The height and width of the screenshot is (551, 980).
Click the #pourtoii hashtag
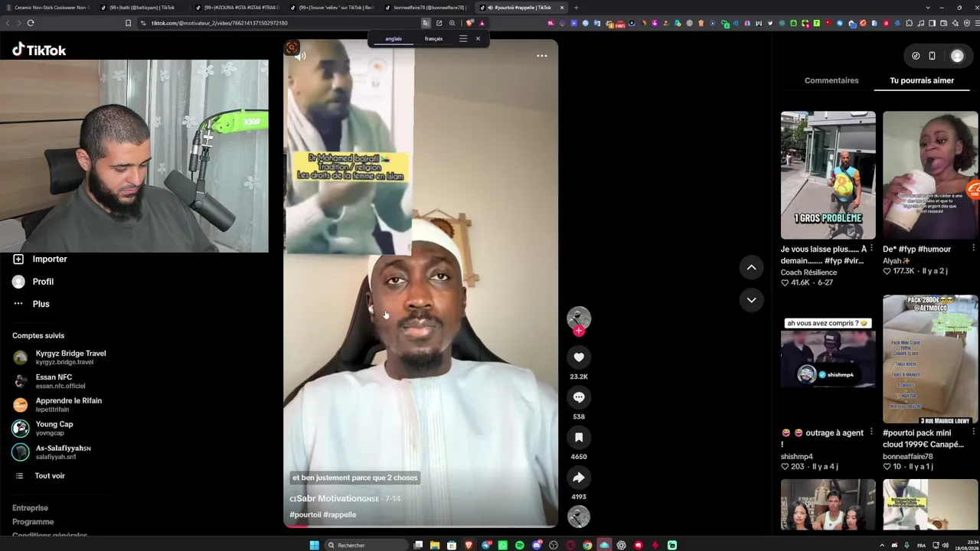coord(305,515)
